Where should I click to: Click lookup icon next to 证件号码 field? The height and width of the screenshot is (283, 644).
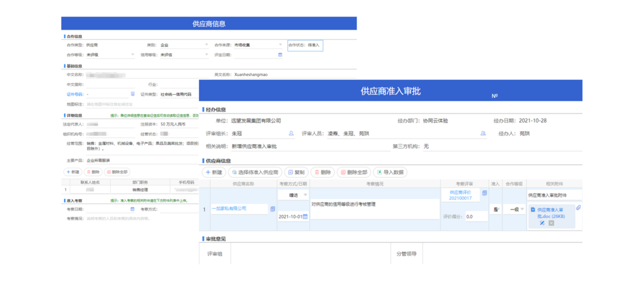[132, 94]
